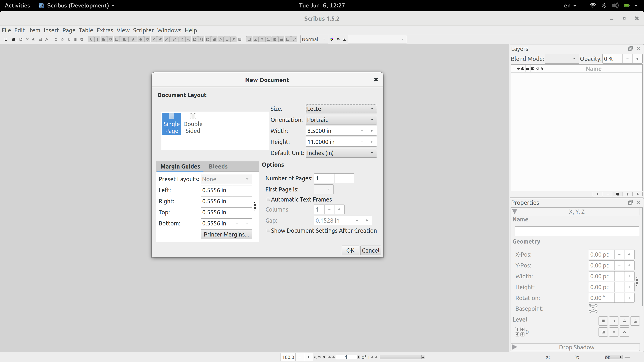The height and width of the screenshot is (362, 644).
Task: Check Show Document Settings After Creation
Action: point(268,231)
